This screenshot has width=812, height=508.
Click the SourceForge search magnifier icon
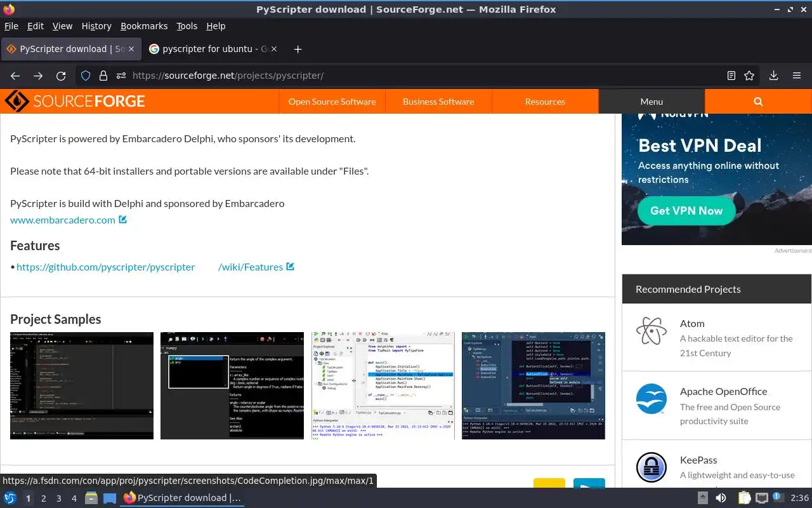(x=758, y=102)
